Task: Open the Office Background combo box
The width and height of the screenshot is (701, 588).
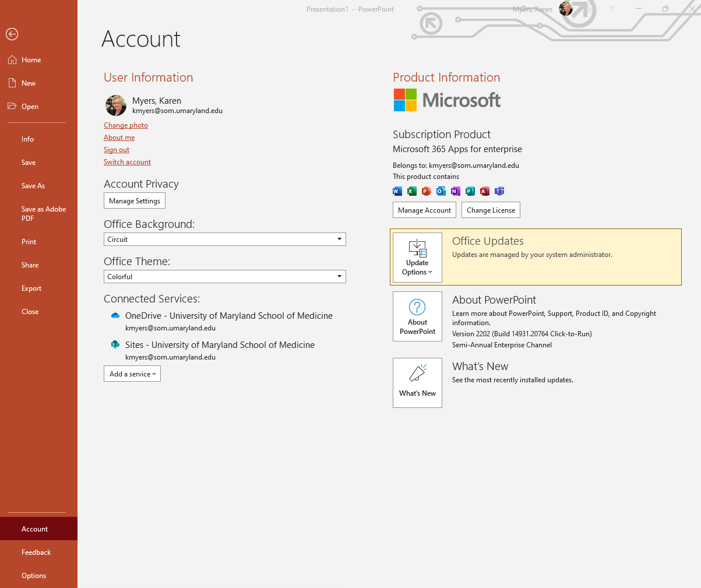Action: click(225, 240)
